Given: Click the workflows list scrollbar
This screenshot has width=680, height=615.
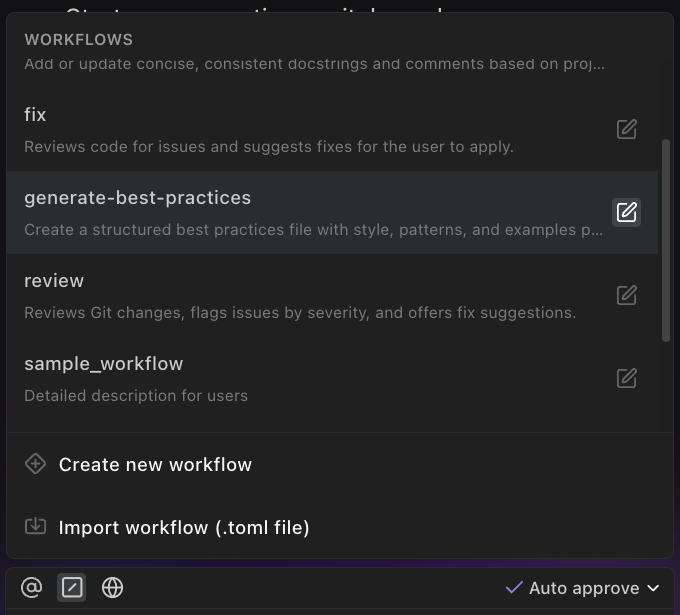Looking at the screenshot, I should 666,241.
